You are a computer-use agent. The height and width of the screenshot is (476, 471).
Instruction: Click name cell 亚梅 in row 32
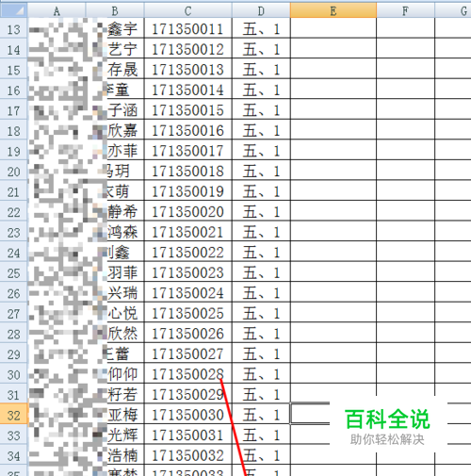click(122, 415)
